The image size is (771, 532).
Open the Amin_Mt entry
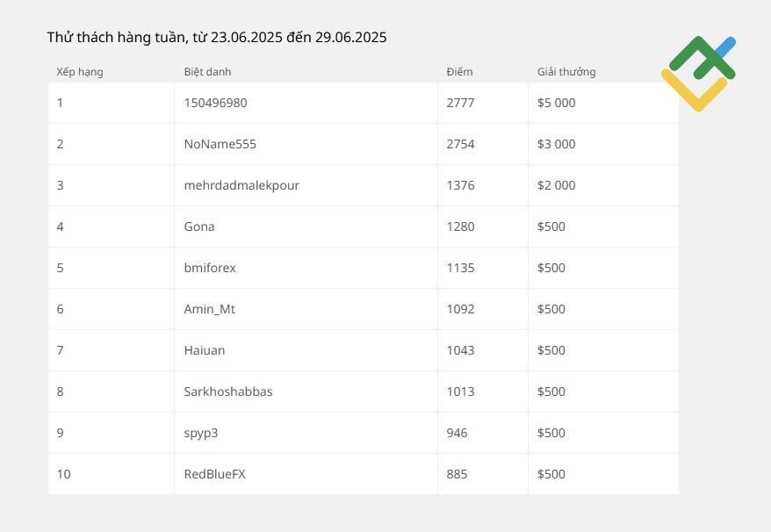[210, 309]
